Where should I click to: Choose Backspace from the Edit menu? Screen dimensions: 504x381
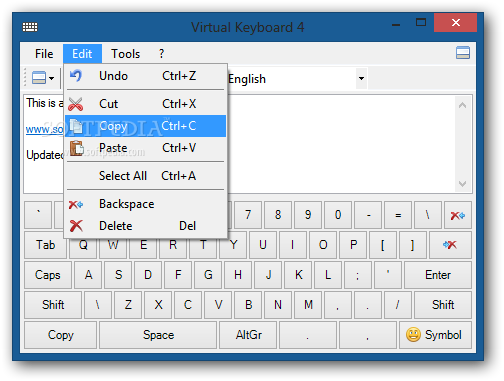[146, 204]
